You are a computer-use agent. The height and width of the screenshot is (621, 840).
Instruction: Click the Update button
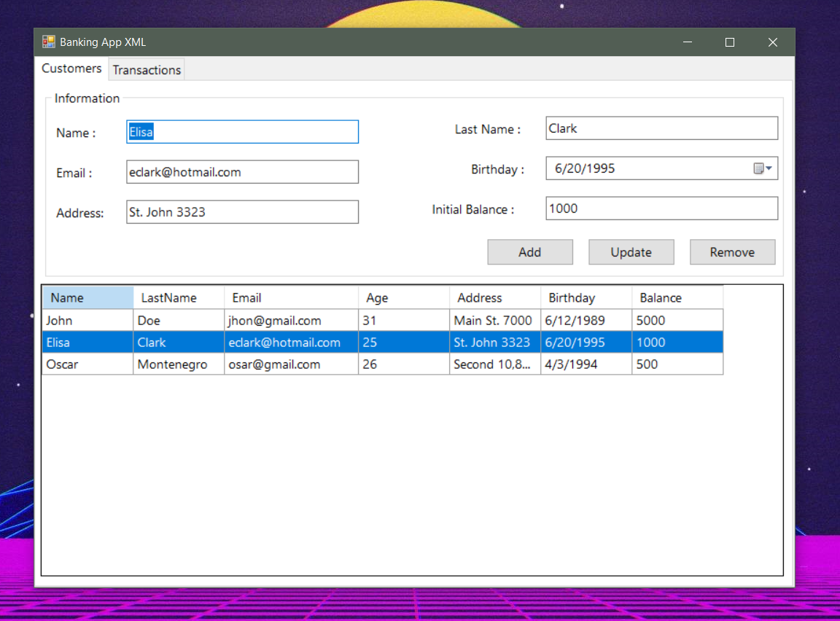631,252
